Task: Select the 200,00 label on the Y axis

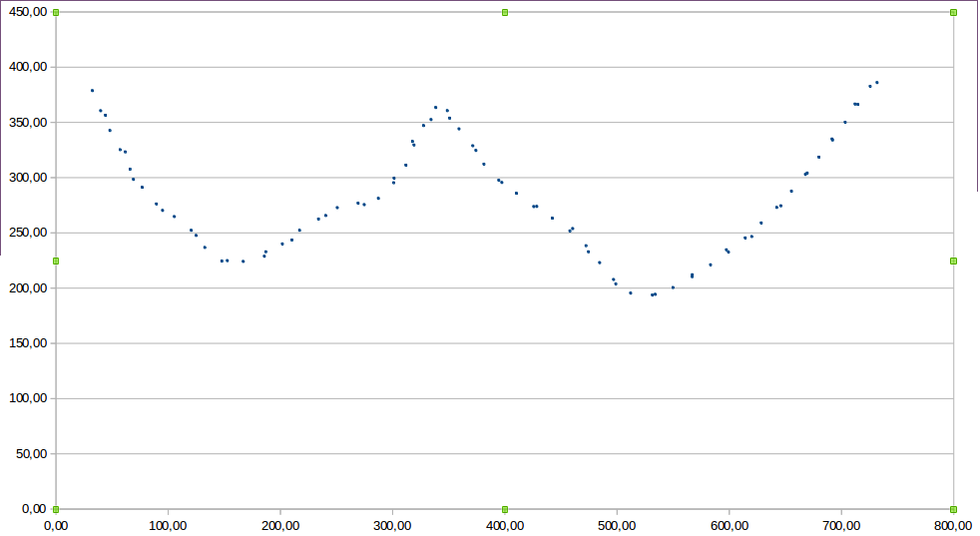Action: tap(27, 288)
